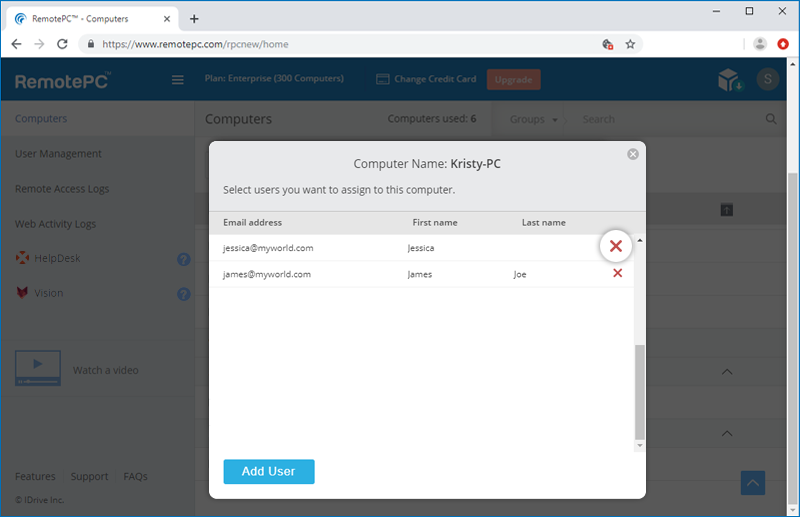Click the Email address column header

pos(253,223)
